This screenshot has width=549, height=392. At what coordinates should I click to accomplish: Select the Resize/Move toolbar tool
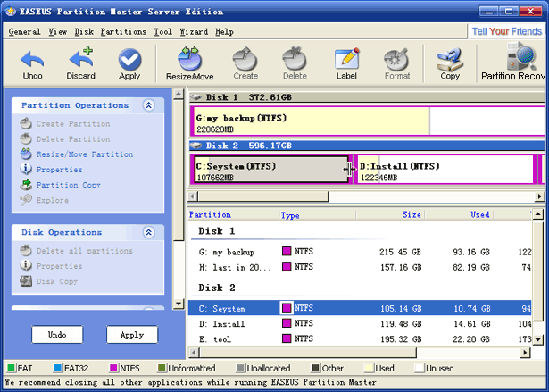click(189, 63)
